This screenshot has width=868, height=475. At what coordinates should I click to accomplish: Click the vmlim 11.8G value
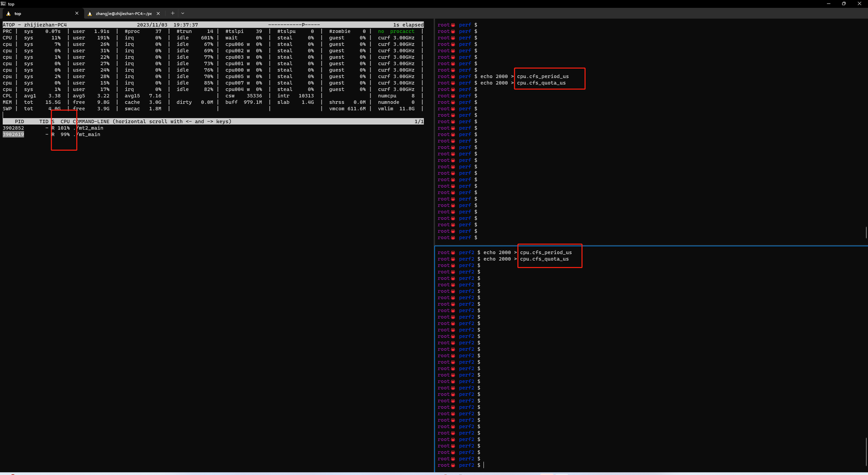click(x=396, y=109)
